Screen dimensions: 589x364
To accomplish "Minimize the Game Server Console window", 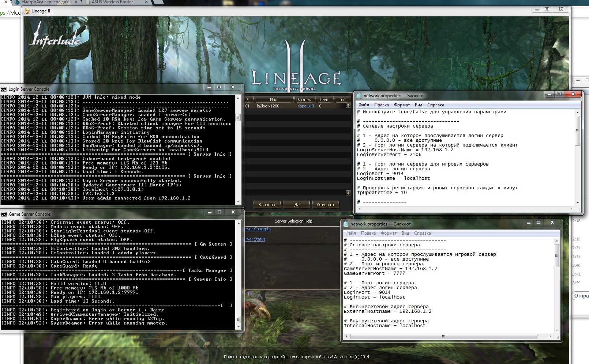I will coord(210,212).
